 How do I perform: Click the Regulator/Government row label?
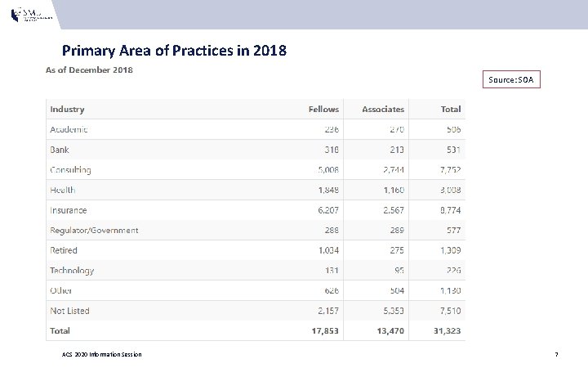(x=94, y=230)
